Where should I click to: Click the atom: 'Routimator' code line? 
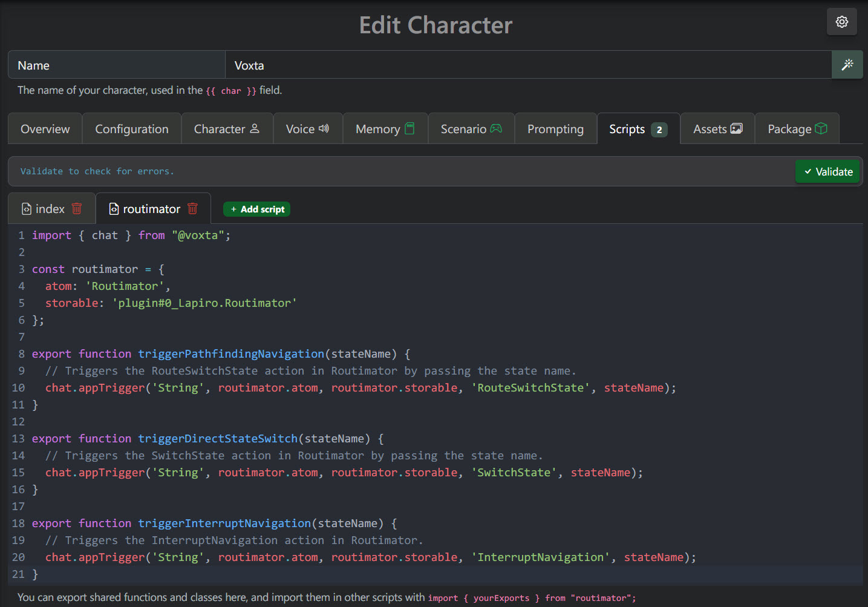(x=108, y=286)
